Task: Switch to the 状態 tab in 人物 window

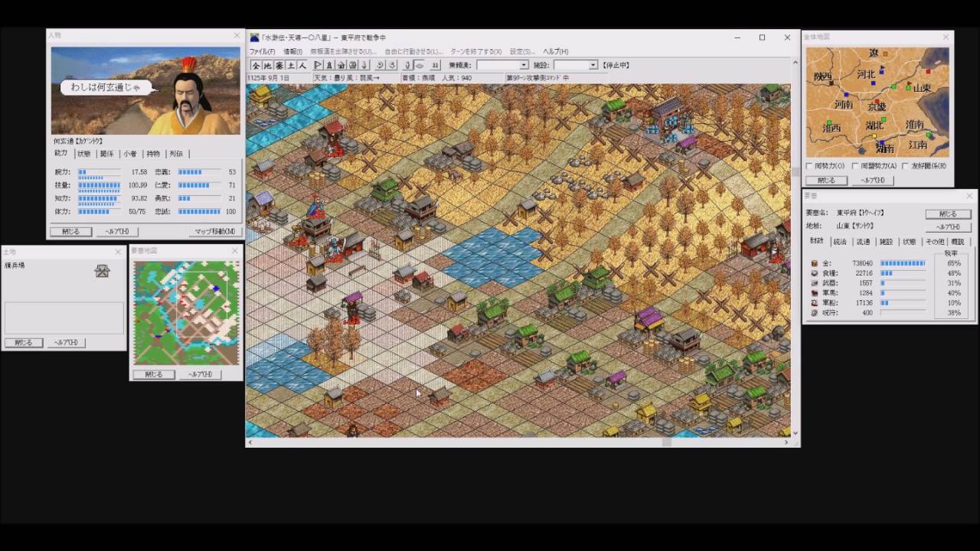Action: click(83, 154)
